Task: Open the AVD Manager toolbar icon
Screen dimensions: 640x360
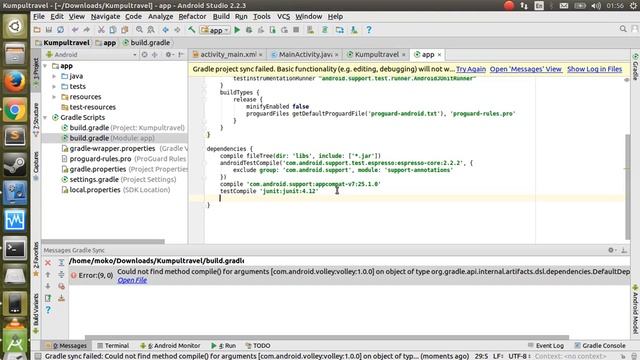Action: (x=311, y=30)
